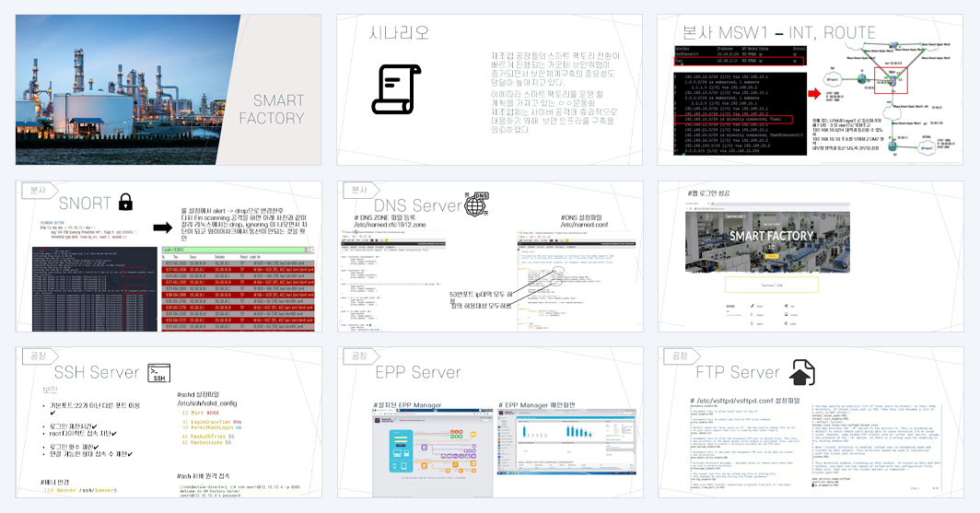
Task: Select the 시나리오 scenario slide
Action: click(489, 90)
